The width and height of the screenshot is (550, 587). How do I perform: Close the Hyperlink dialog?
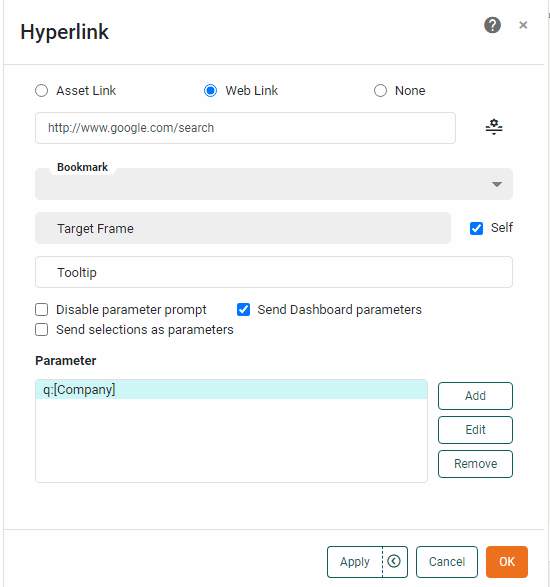[x=523, y=25]
